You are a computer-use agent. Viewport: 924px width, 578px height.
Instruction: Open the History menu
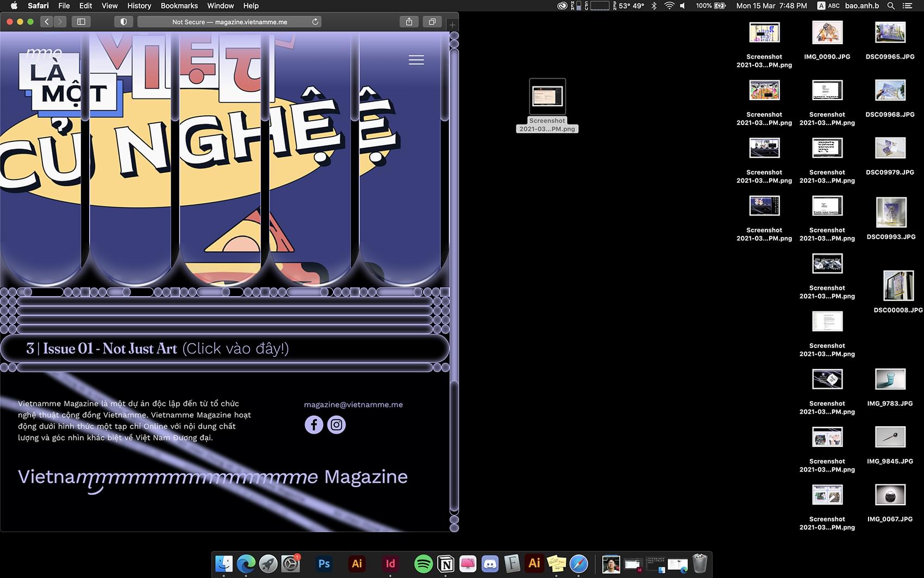[139, 5]
